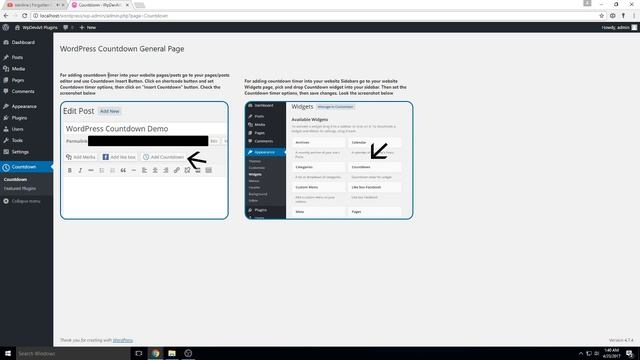Follow the WordPress link in the footer
This screenshot has height=360, width=640.
122,340
